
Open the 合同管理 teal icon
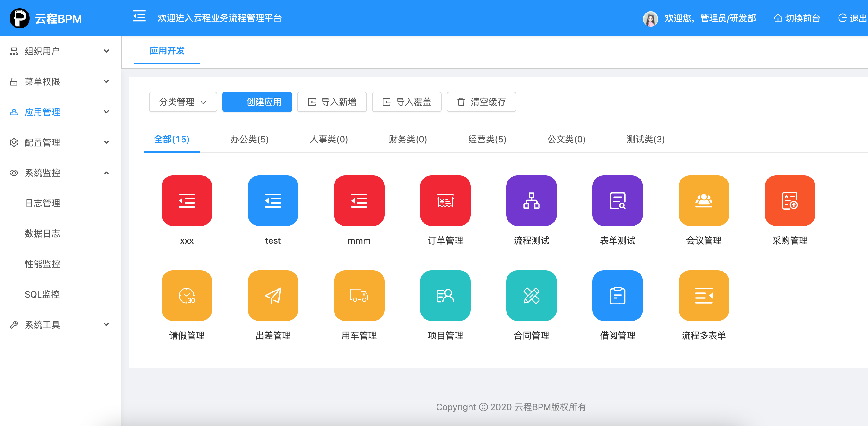[531, 295]
